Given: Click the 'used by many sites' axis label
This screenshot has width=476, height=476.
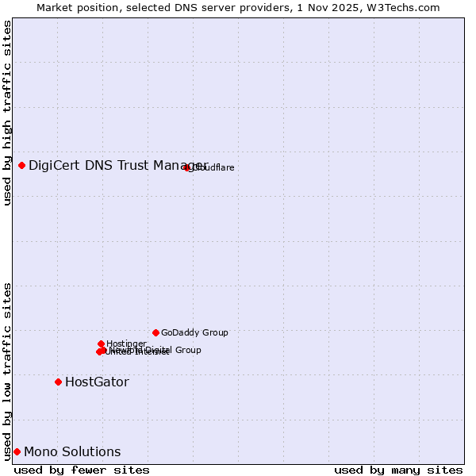Looking at the screenshot, I should tap(398, 470).
